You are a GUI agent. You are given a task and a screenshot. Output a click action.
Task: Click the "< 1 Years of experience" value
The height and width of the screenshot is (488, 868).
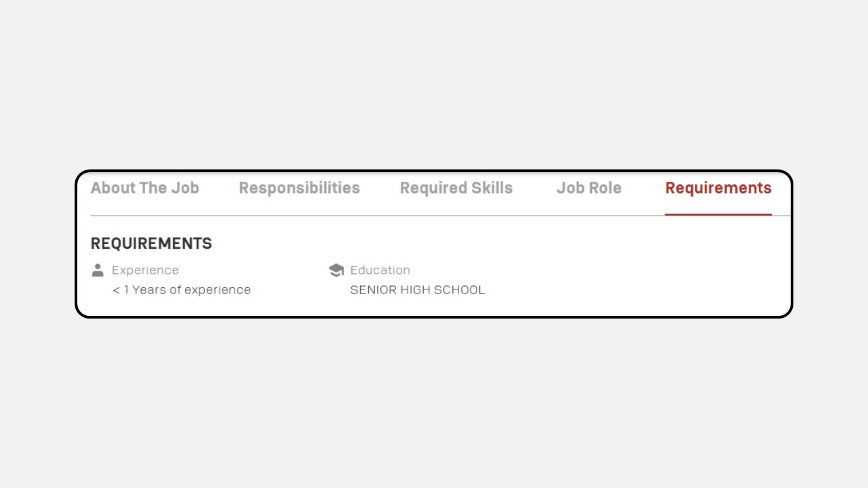(x=182, y=289)
